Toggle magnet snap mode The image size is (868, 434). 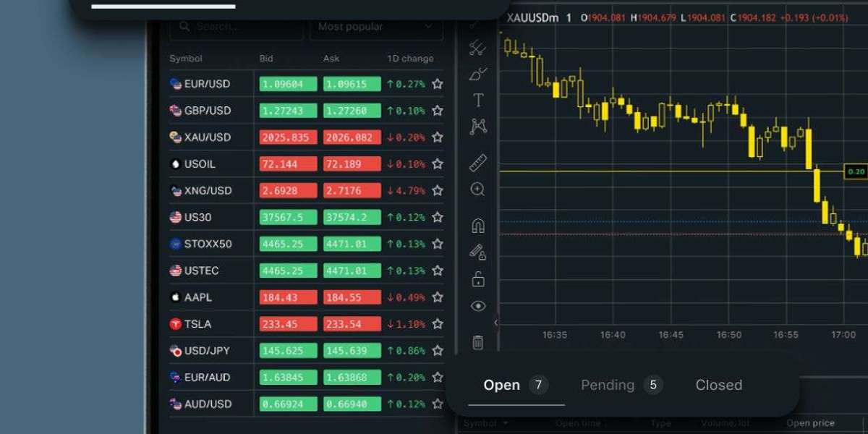pos(477,226)
